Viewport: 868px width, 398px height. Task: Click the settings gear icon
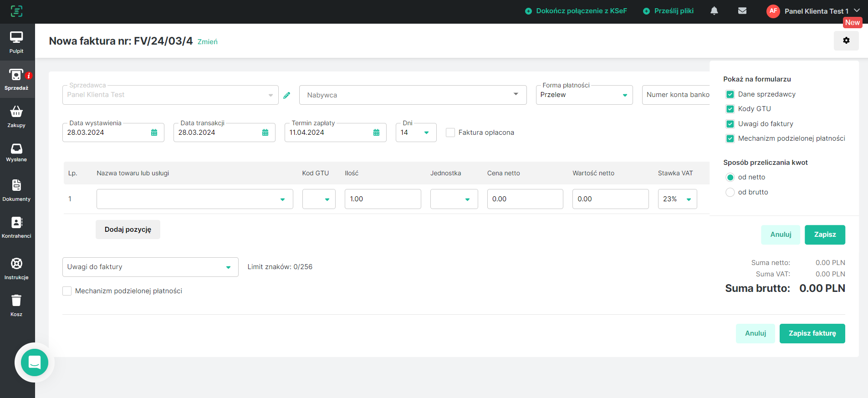click(x=846, y=41)
